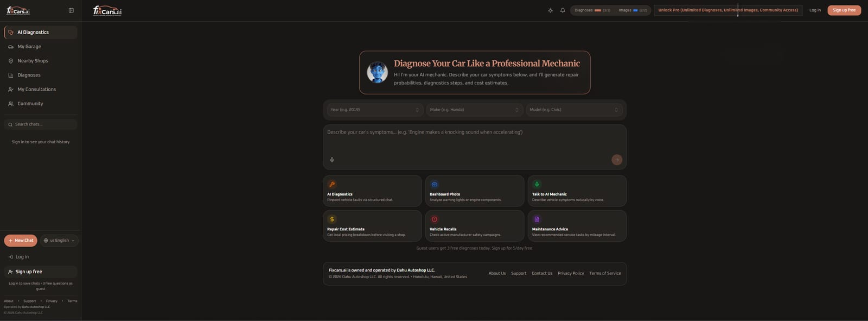Open the notifications bell
The height and width of the screenshot is (321, 868).
click(563, 10)
